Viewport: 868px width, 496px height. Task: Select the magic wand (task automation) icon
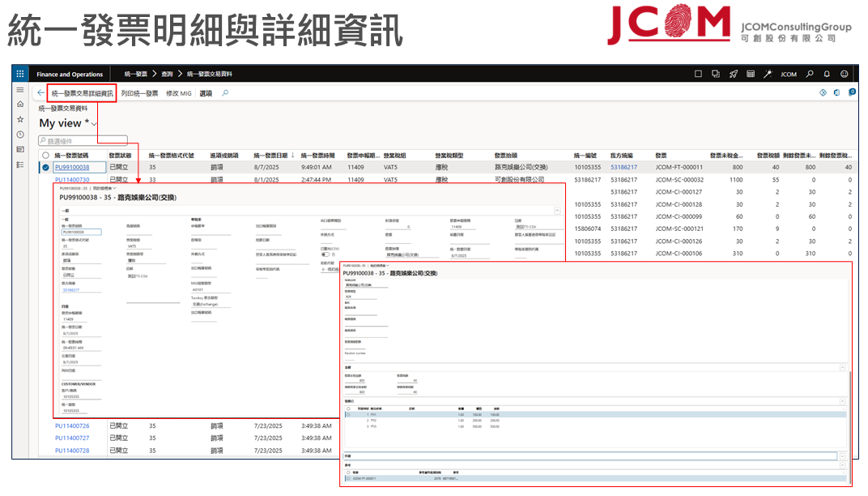[x=768, y=74]
